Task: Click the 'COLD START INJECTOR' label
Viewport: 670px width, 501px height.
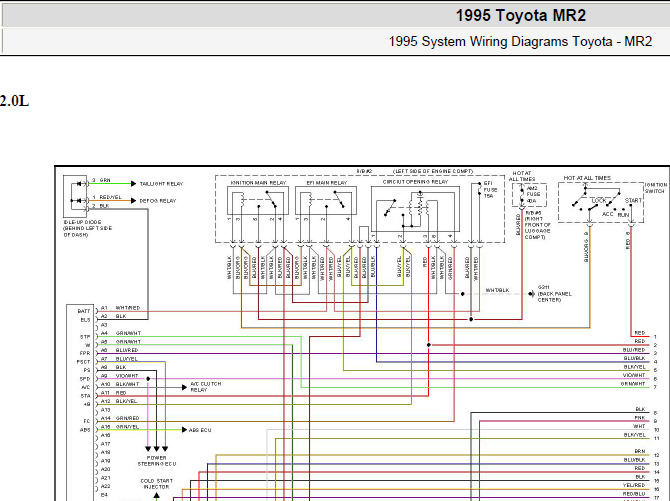Action: point(156,484)
